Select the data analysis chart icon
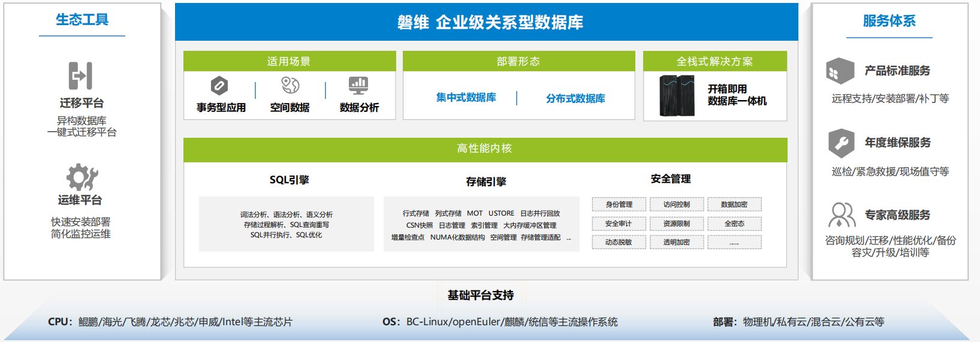The image size is (980, 342). click(x=358, y=86)
